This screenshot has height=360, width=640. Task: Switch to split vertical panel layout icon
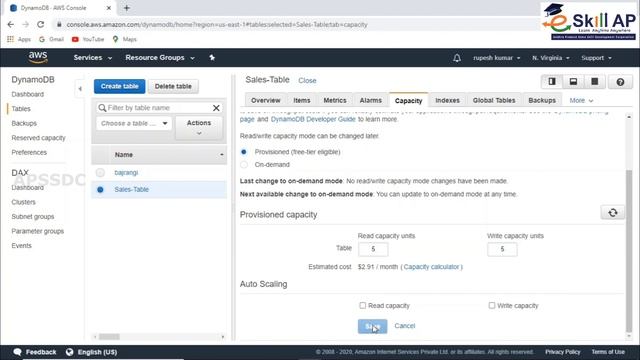point(552,82)
